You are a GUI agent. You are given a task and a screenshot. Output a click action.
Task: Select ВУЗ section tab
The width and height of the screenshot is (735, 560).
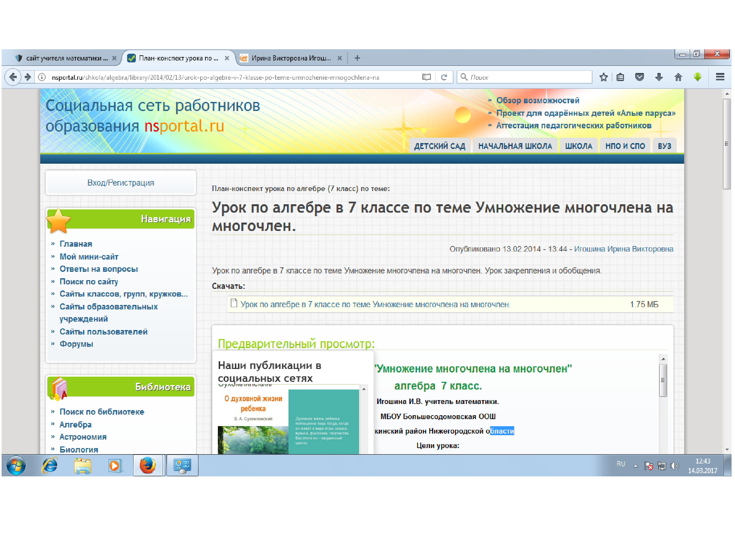664,146
